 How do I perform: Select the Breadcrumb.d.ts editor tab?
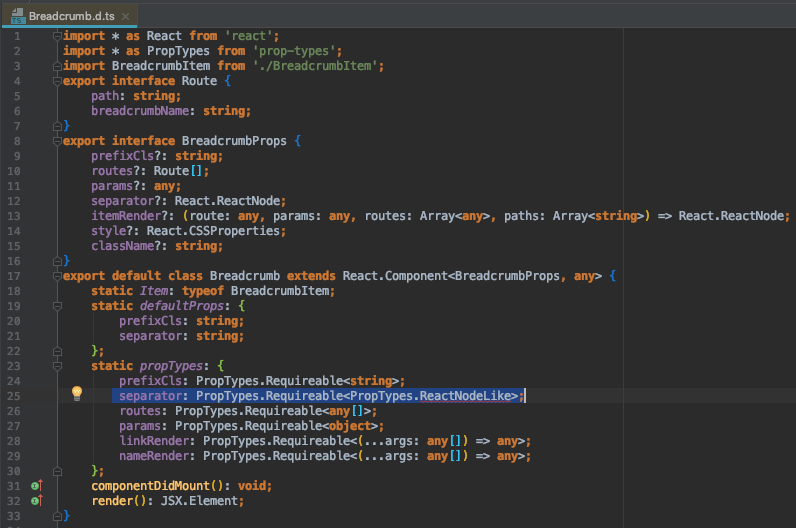[x=70, y=16]
